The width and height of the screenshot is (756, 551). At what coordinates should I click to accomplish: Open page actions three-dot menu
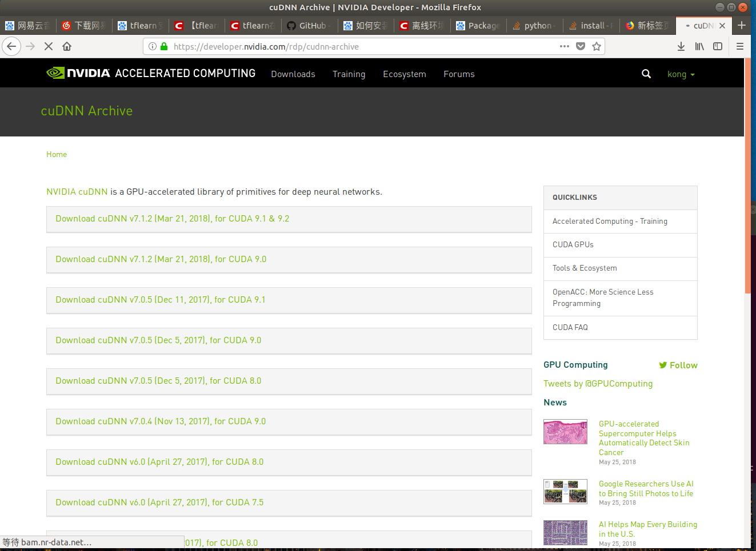(565, 46)
